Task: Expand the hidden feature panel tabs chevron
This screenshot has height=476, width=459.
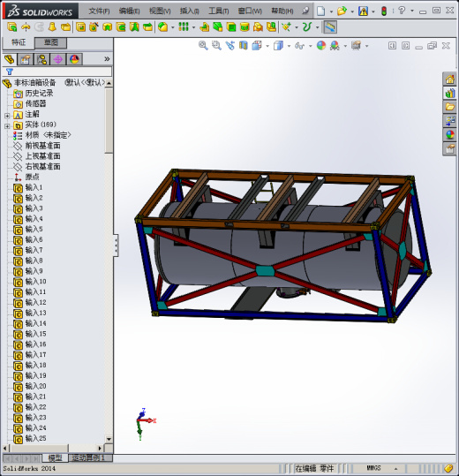Action: 107,59
